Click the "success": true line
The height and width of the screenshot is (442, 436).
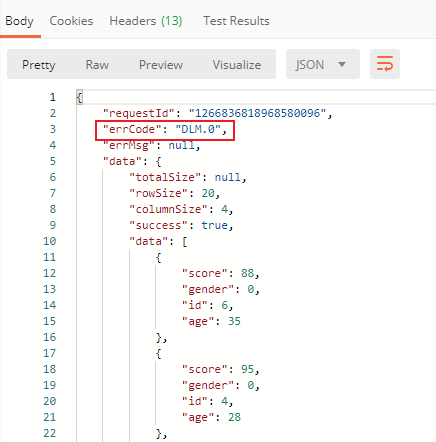[181, 225]
